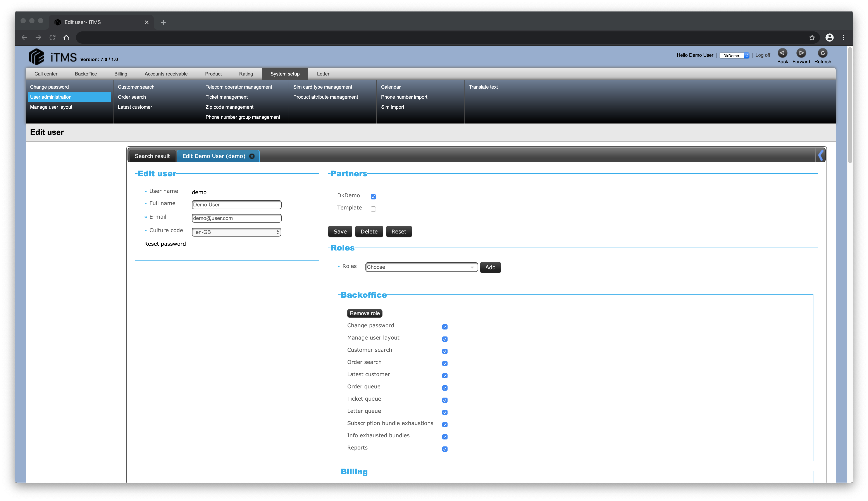Screen dimensions: 868x501
Task: Toggle the Ticket queue checkbox
Action: [x=445, y=400]
